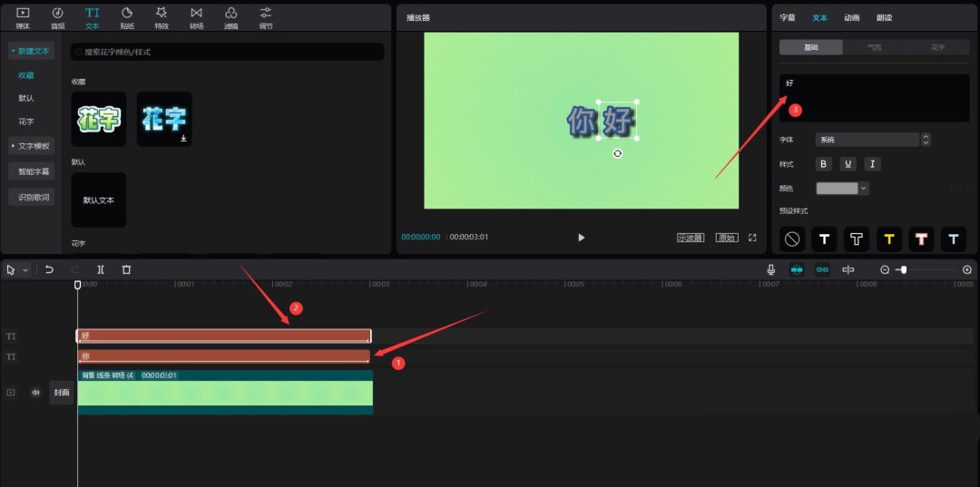Image resolution: width=980 pixels, height=487 pixels.
Task: Expand the text color dropdown arrow
Action: click(x=863, y=189)
